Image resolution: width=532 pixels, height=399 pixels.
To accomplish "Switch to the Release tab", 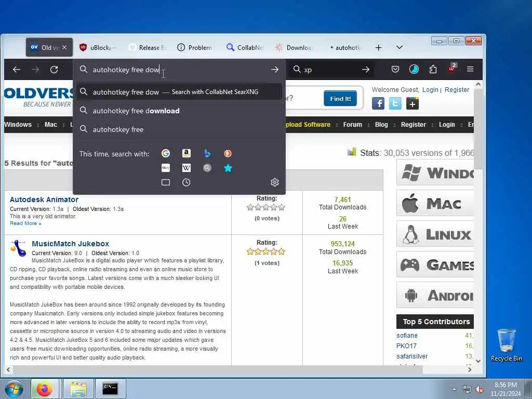I will tap(147, 47).
